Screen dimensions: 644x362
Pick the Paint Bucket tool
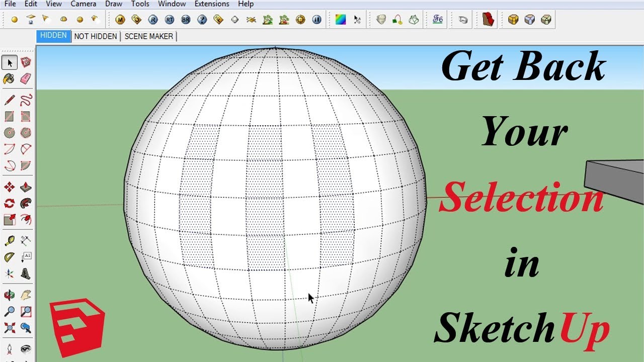point(10,78)
